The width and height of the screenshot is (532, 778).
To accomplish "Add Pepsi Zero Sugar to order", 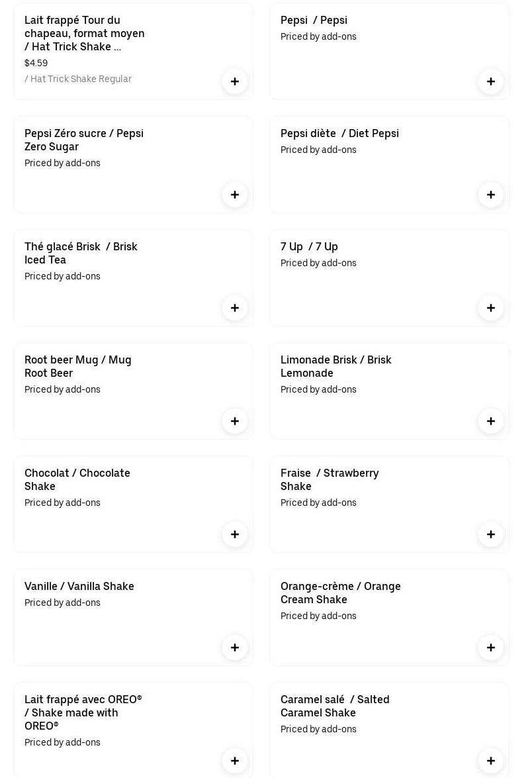I will [x=235, y=195].
